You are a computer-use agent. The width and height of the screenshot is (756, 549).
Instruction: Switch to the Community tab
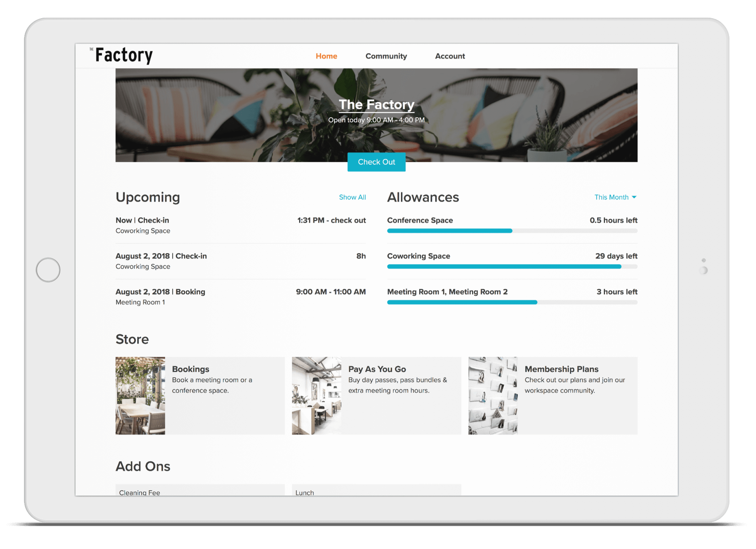pyautogui.click(x=386, y=56)
